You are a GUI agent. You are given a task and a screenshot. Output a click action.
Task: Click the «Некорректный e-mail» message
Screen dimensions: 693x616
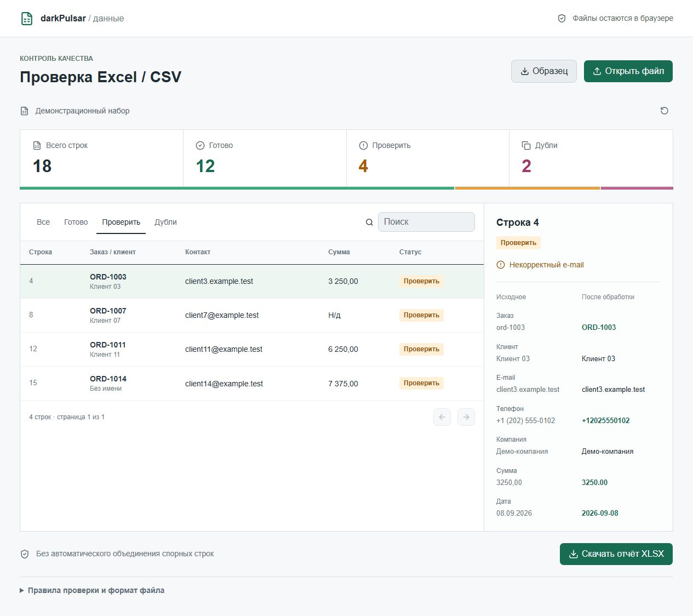547,265
